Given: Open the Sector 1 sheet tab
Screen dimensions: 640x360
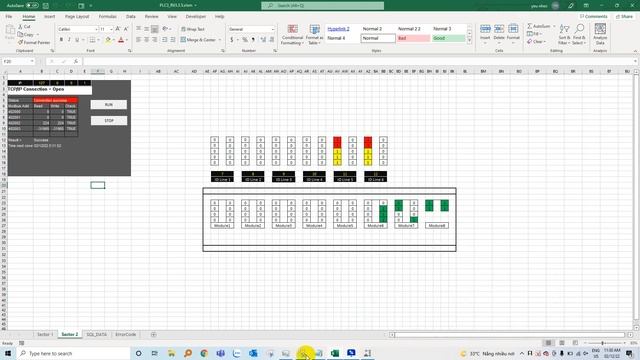Looking at the screenshot, I should click(x=45, y=334).
